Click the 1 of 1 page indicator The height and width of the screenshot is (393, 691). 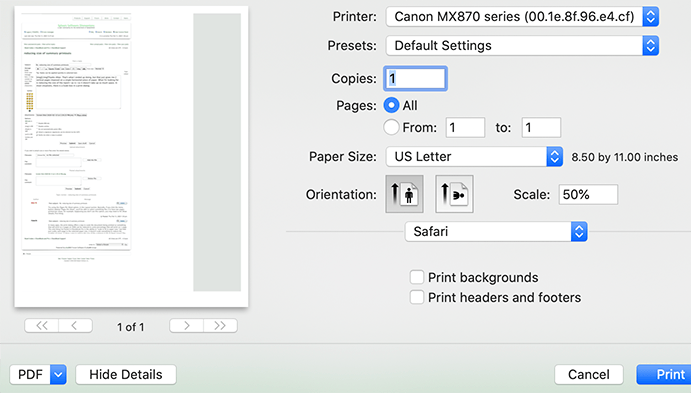click(130, 327)
